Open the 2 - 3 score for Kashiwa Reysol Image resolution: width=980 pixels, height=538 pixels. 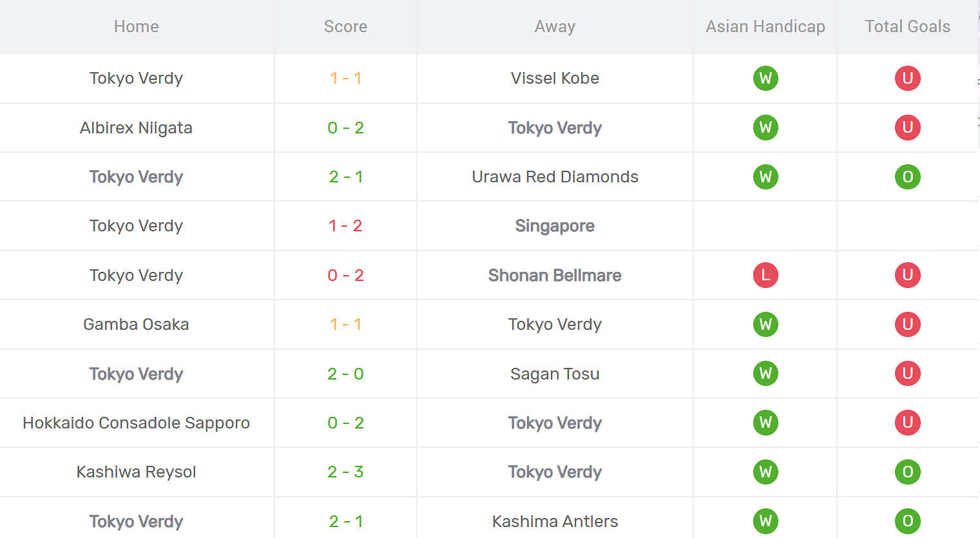coord(345,472)
